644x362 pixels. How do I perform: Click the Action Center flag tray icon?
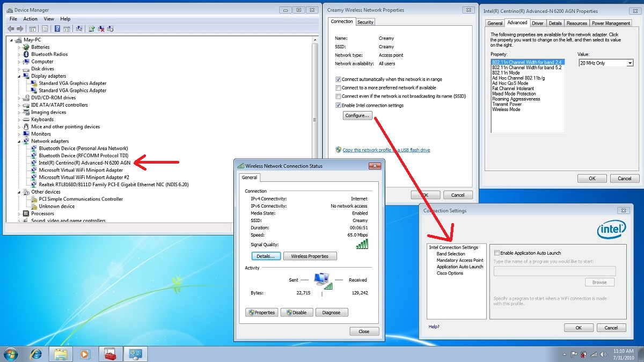574,354
